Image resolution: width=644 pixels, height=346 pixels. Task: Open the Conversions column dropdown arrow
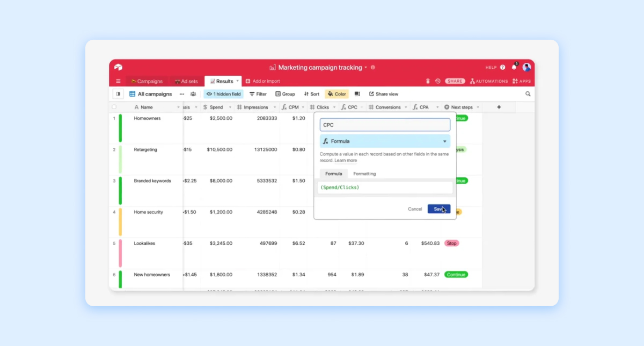pyautogui.click(x=406, y=107)
